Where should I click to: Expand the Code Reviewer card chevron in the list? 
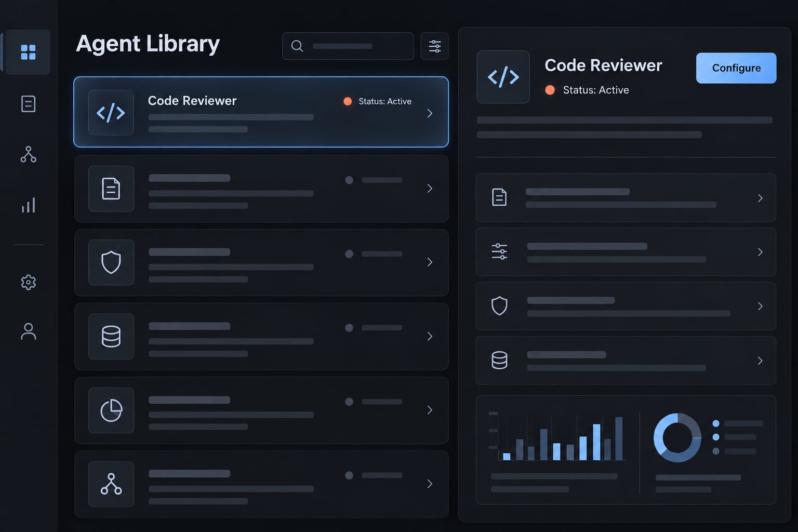point(430,113)
